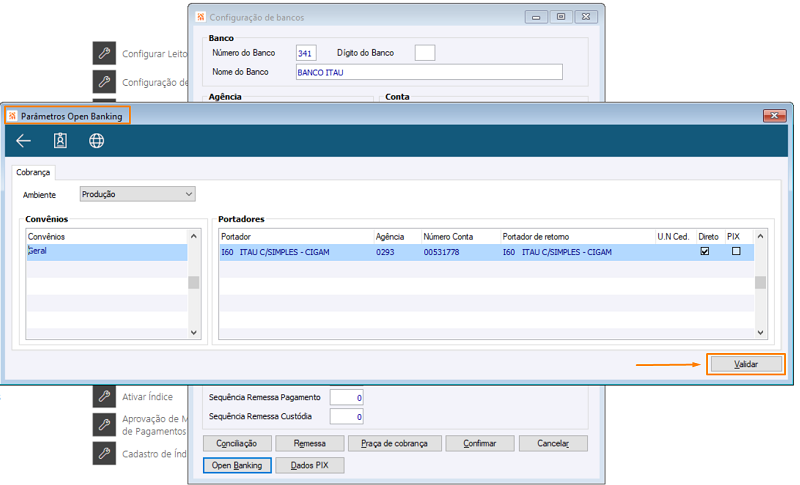Click wrench icon beside Aprovação de Pagamentos
The image size is (800, 485).
coord(104,424)
